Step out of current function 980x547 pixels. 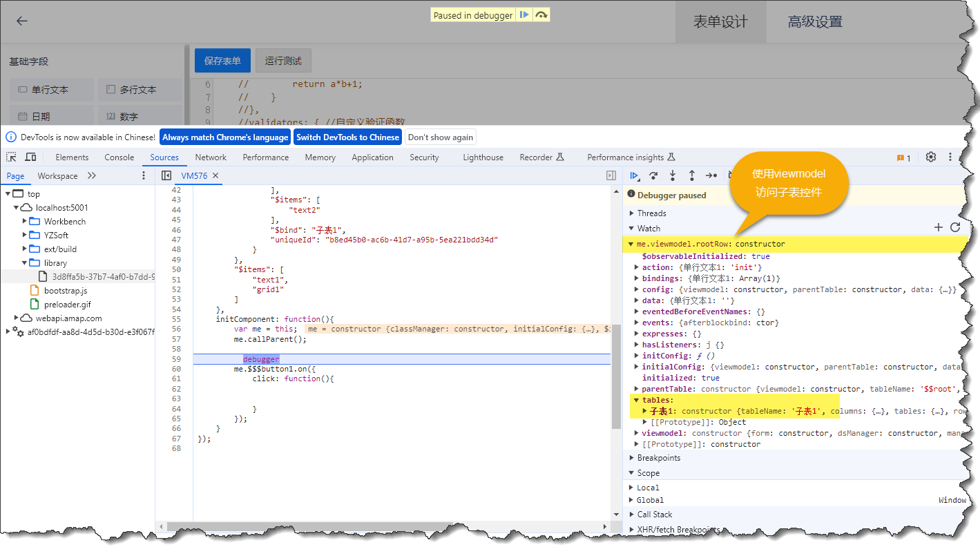pos(692,176)
